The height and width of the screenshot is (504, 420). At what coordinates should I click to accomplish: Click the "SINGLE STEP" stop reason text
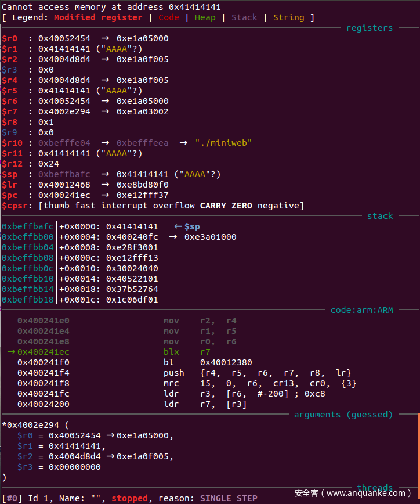coord(229,498)
